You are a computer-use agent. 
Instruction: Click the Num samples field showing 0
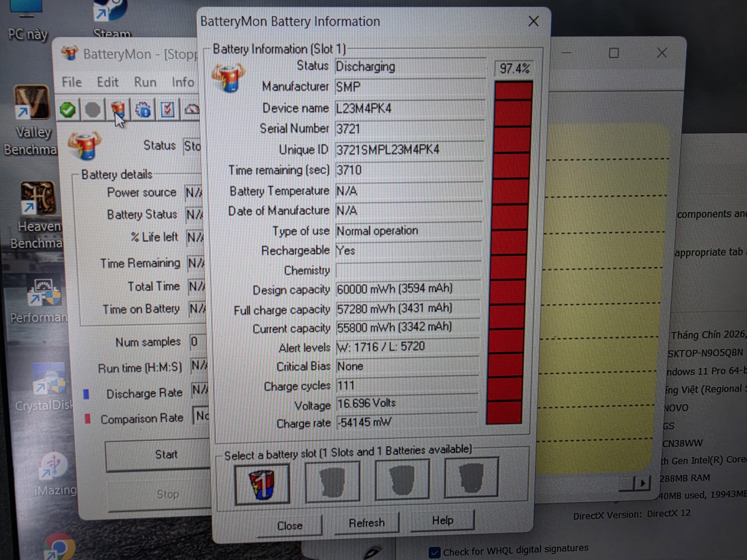tap(199, 342)
